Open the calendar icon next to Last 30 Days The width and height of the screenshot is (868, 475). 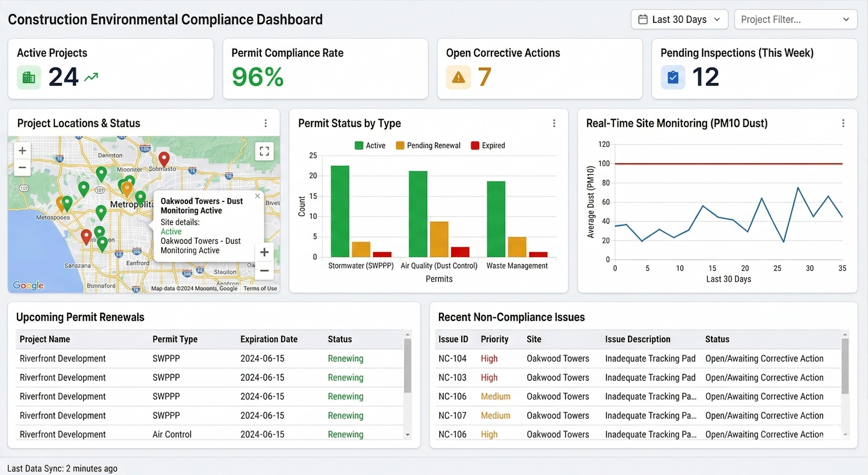pos(643,19)
